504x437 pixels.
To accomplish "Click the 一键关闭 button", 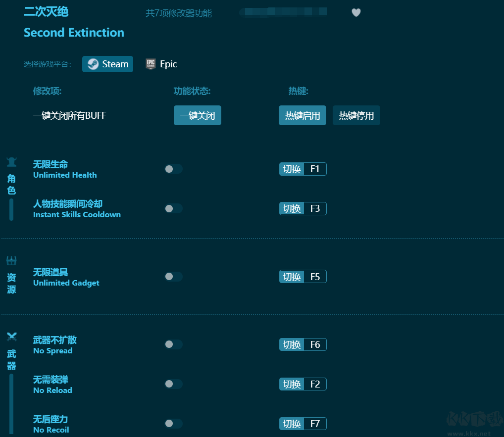I will click(197, 116).
